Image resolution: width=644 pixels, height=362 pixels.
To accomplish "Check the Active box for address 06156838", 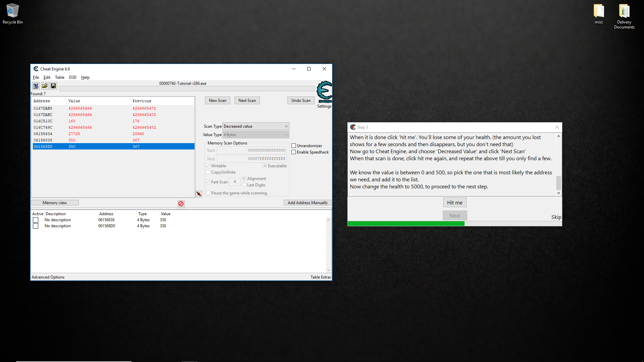I will 36,220.
